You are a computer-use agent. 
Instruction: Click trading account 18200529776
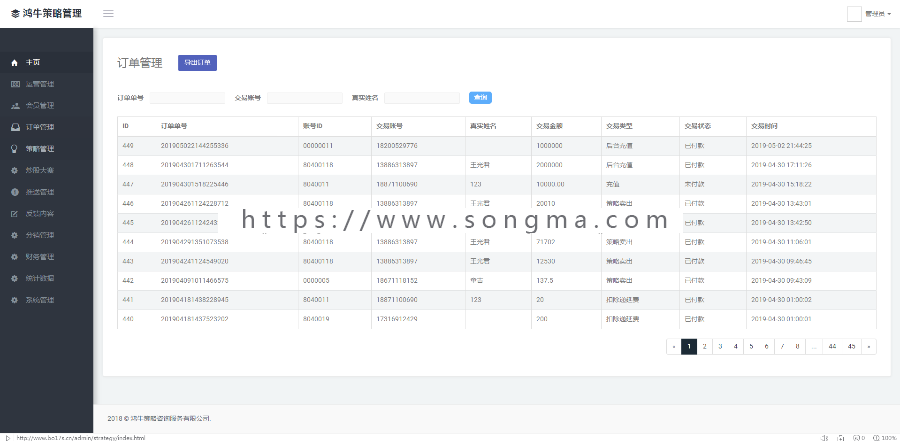[x=397, y=146]
